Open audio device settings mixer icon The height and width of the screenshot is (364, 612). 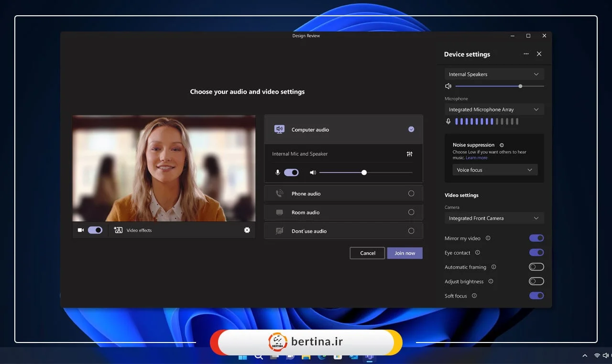409,154
